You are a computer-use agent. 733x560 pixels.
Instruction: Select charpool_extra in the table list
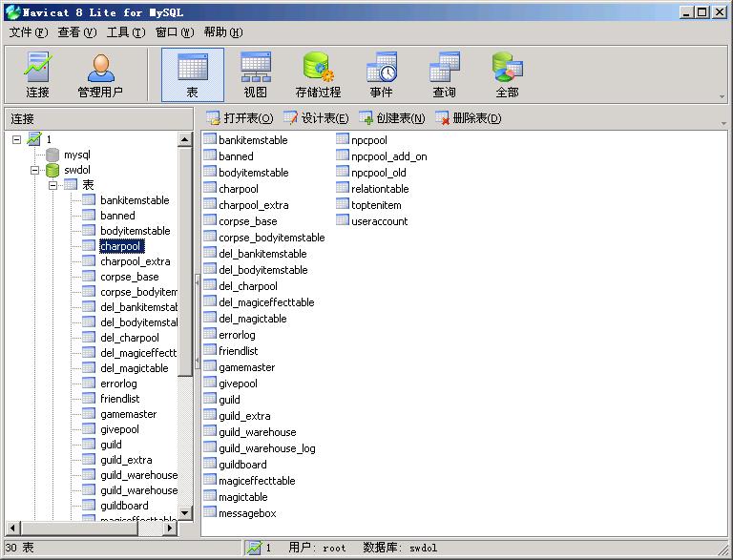click(253, 205)
